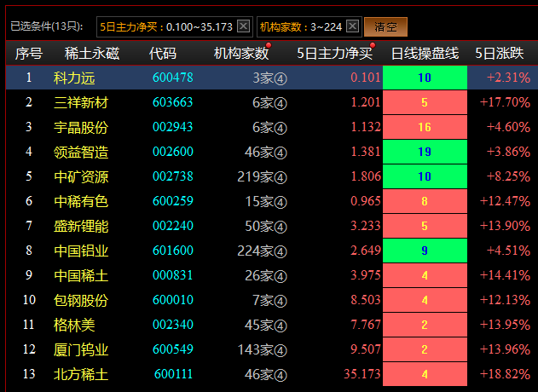Click the green 日线操盘线 cell for 领益智造
538x392 pixels.
click(425, 153)
